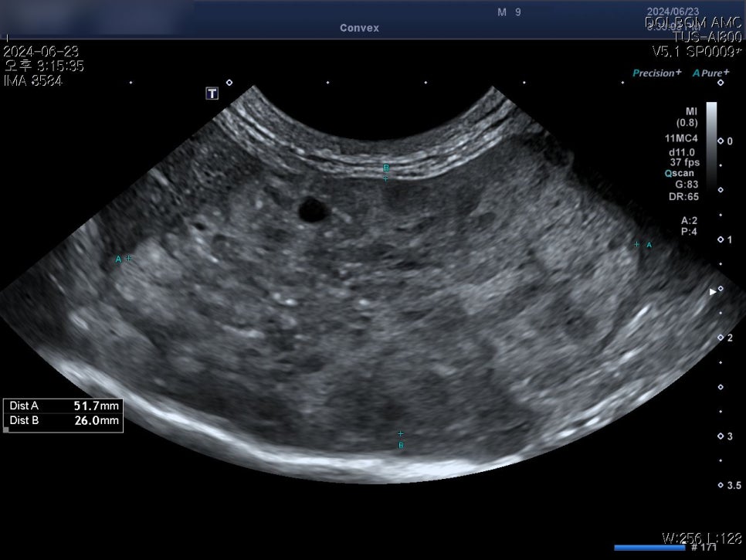The width and height of the screenshot is (746, 560).
Task: Click the 37 fps frame rate readout
Action: tap(685, 163)
